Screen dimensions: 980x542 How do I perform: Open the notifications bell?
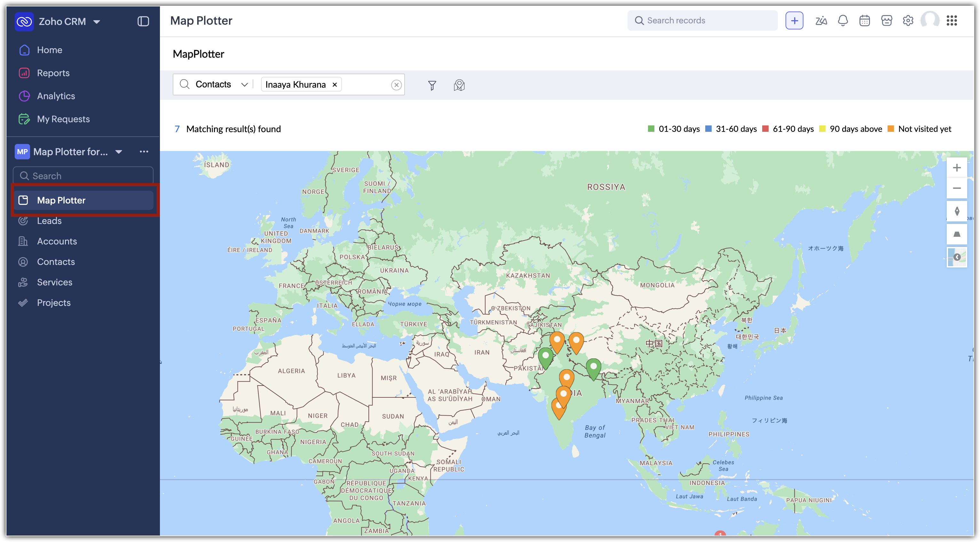(843, 20)
